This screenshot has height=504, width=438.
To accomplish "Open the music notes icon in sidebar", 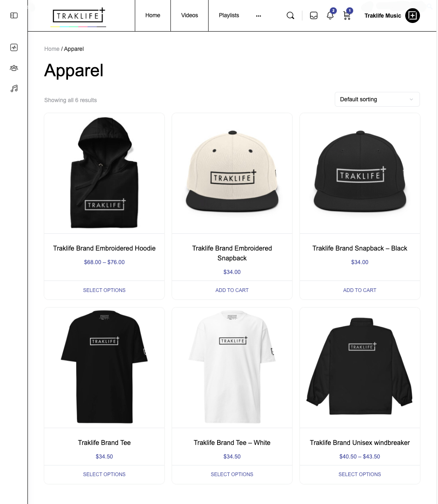I will click(14, 89).
